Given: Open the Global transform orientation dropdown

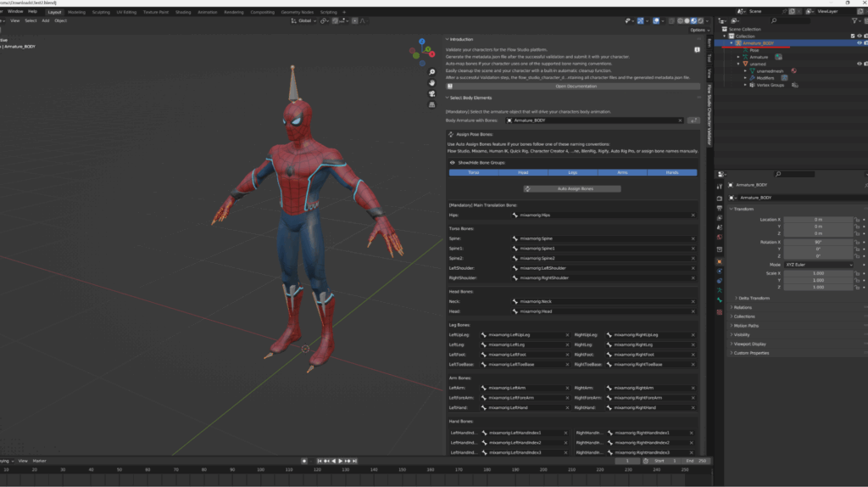Looking at the screenshot, I should pos(304,21).
